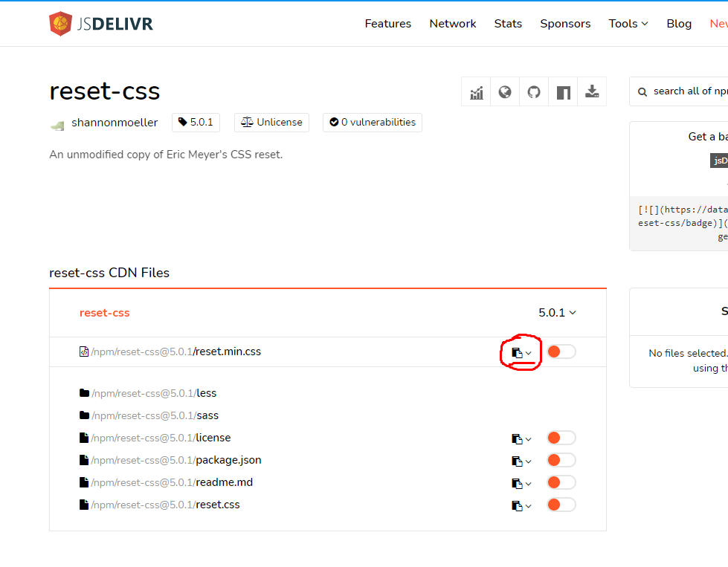Image resolution: width=728 pixels, height=567 pixels.
Task: Open the reset.css file link
Action: [165, 505]
